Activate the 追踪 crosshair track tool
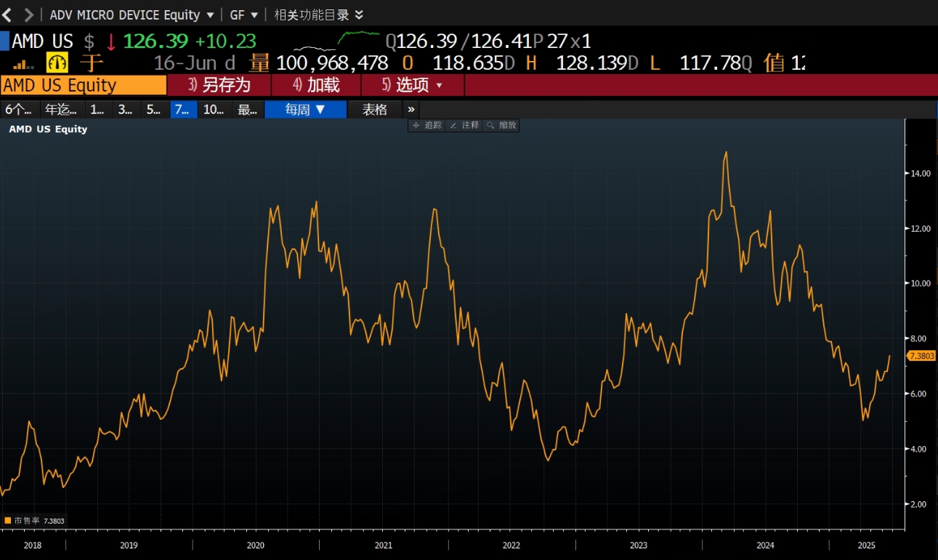938x560 pixels. pyautogui.click(x=427, y=125)
